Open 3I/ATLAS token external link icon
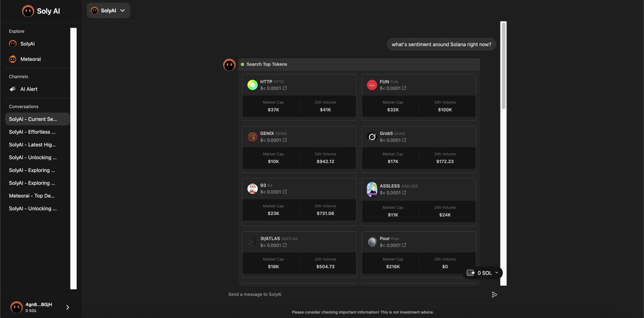 [x=285, y=245]
